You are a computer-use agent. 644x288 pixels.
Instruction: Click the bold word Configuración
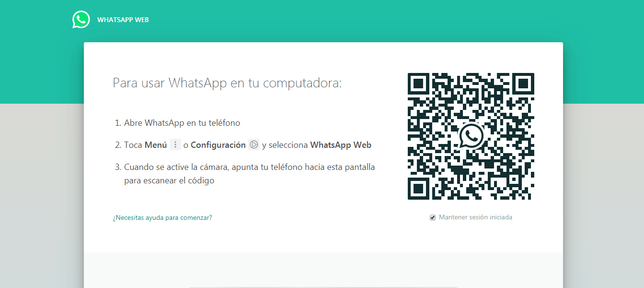click(218, 145)
